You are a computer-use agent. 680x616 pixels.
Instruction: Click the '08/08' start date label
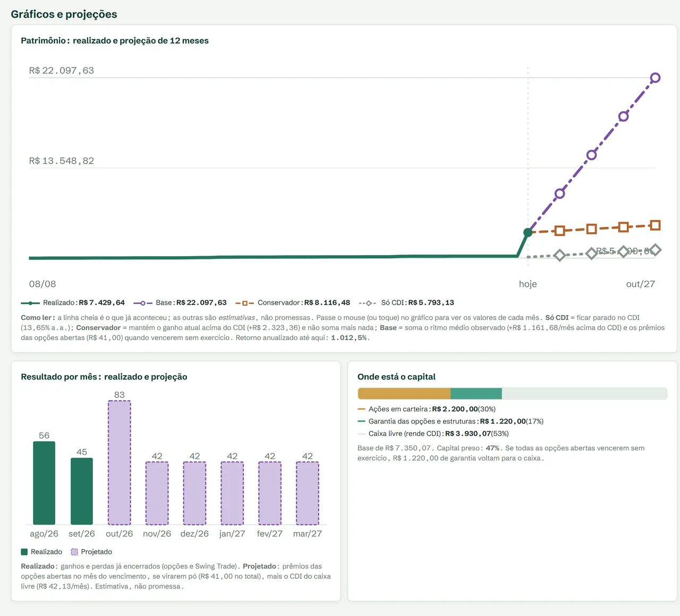42,284
